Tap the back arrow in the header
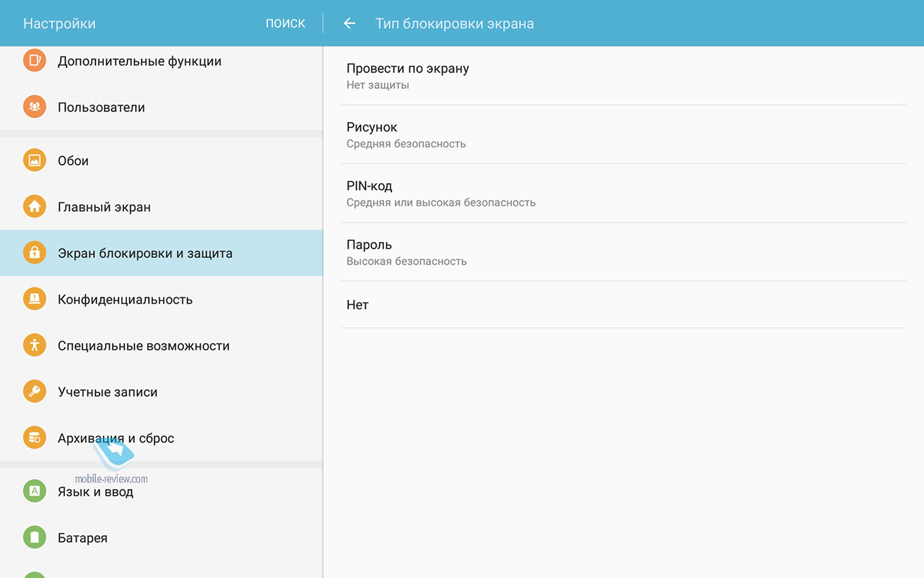This screenshot has height=578, width=924. point(349,23)
